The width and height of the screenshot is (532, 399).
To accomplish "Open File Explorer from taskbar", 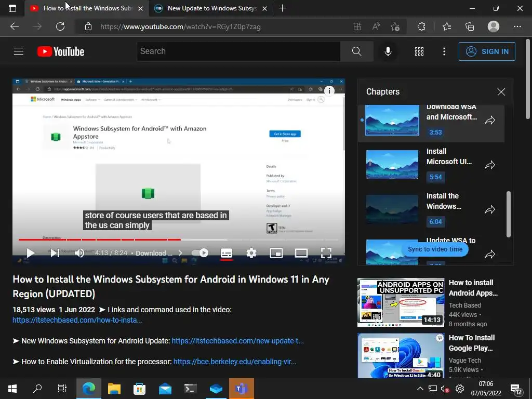I will [x=114, y=389].
